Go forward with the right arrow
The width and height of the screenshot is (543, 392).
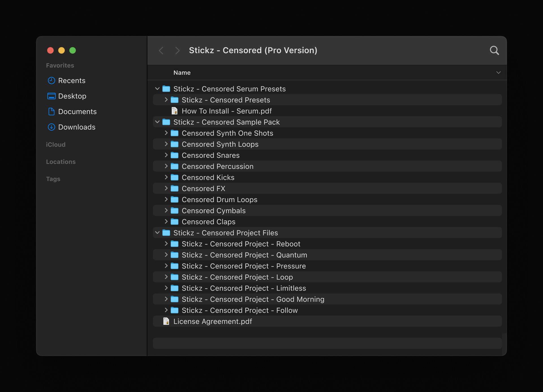[x=177, y=51]
